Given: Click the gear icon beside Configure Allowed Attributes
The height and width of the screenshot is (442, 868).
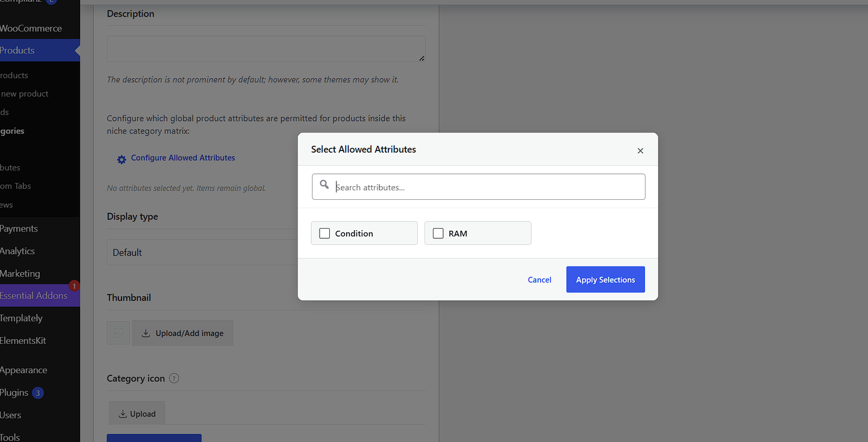Looking at the screenshot, I should click(x=122, y=159).
